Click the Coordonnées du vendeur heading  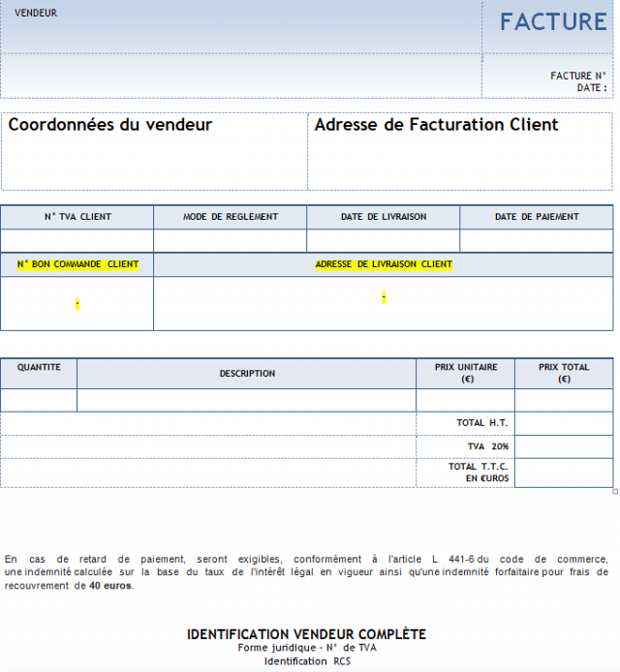pos(109,125)
